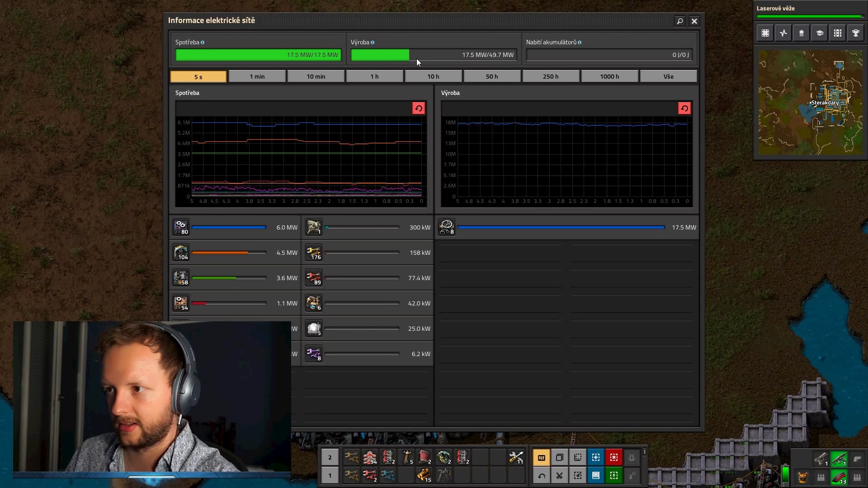Open the achievements trophy button
The width and height of the screenshot is (868, 488).
tap(856, 33)
